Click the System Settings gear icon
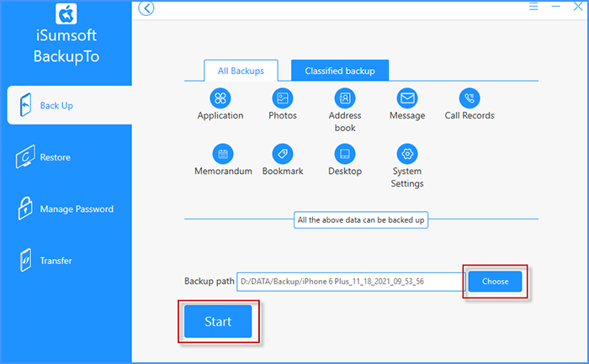Screen dimensions: 589x364 (407, 154)
